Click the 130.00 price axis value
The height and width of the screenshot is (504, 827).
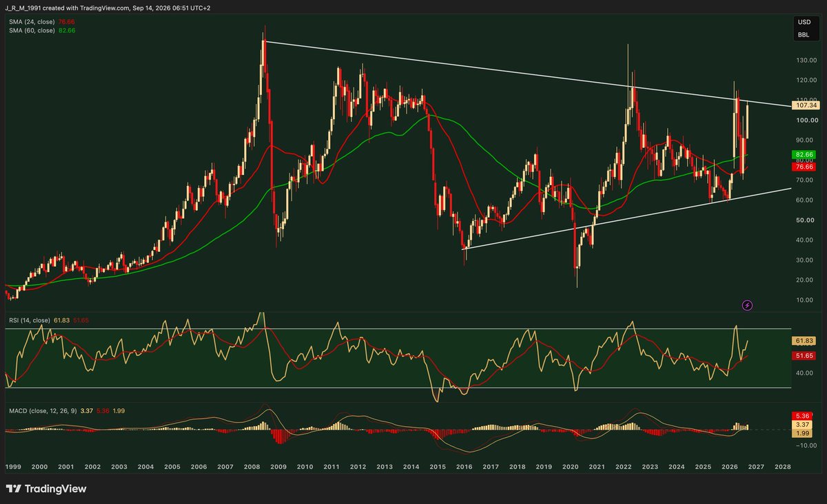click(x=806, y=60)
